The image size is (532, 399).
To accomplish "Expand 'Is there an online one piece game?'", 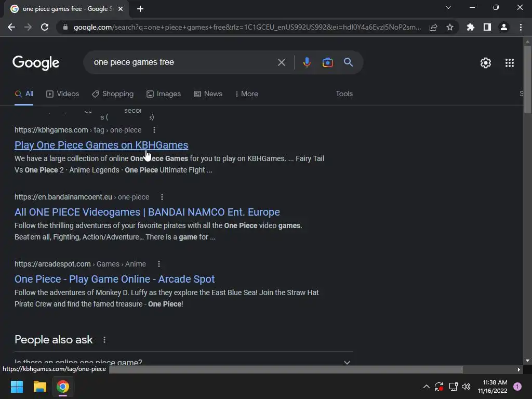I will coord(184,362).
